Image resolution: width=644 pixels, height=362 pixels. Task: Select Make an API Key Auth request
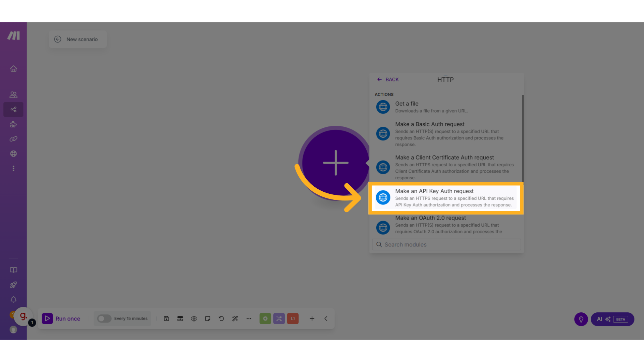445,198
